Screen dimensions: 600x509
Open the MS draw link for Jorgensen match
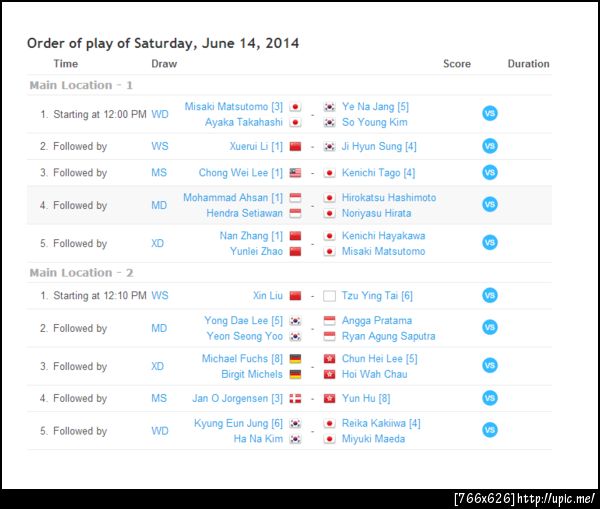click(x=159, y=398)
